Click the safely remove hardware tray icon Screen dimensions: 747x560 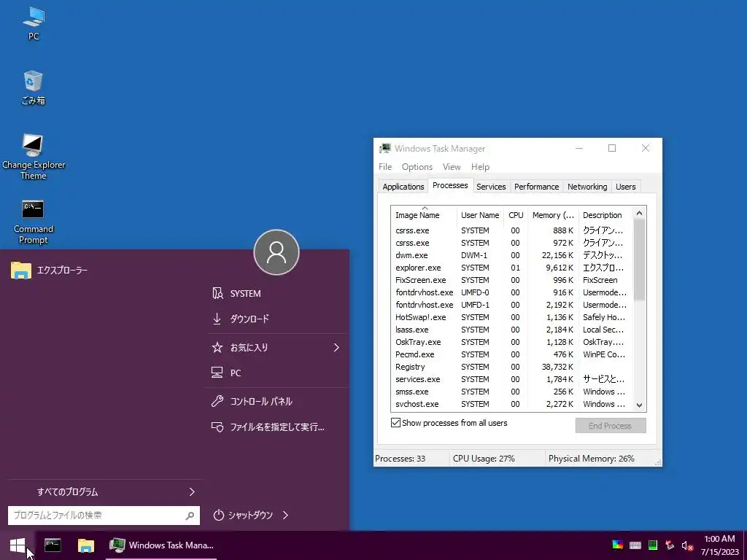(670, 545)
